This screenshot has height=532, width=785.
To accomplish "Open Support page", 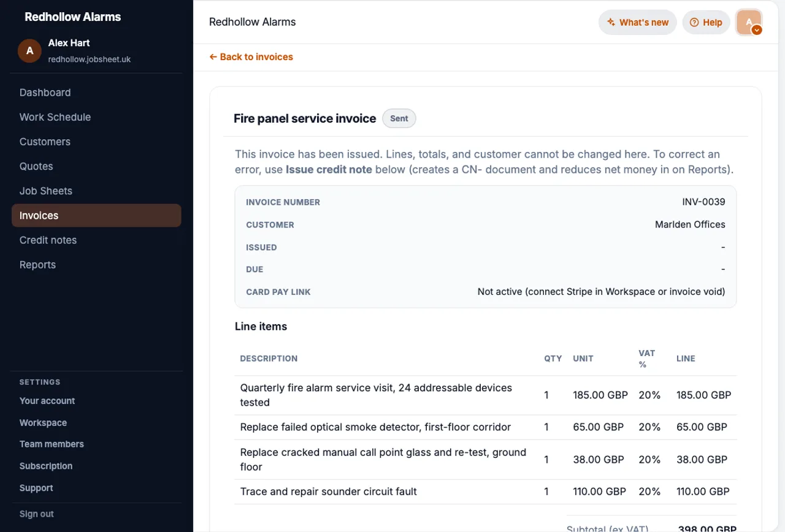I will pyautogui.click(x=36, y=488).
